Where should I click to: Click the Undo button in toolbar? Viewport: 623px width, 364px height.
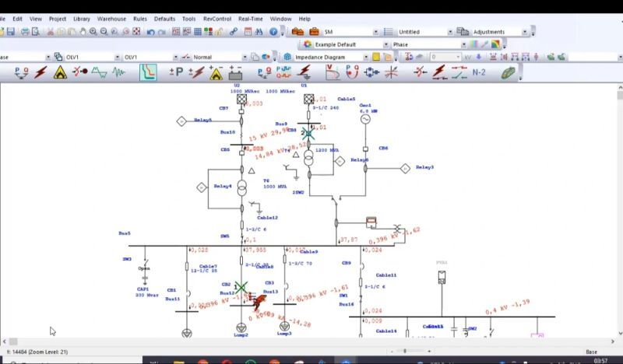click(151, 32)
